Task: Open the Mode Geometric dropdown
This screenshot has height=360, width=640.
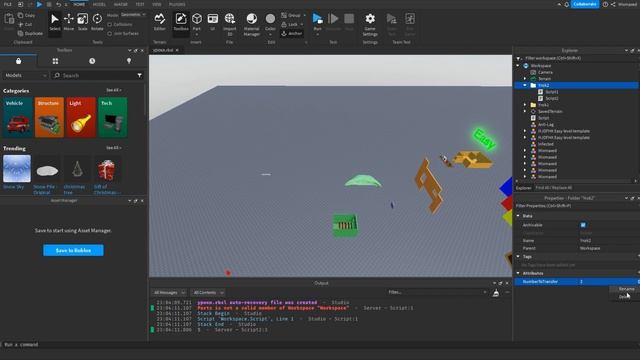Action: pyautogui.click(x=133, y=15)
